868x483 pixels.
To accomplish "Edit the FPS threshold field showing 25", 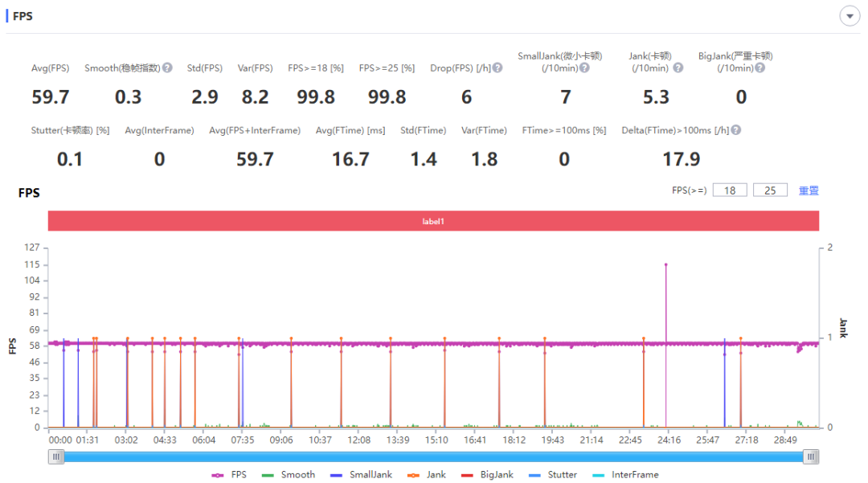I will point(770,190).
